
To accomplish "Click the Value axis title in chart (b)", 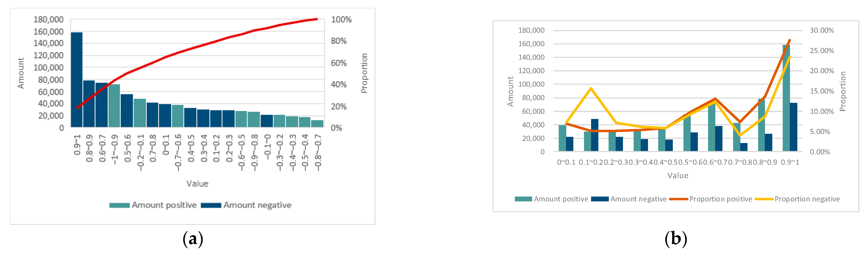I will tap(678, 176).
